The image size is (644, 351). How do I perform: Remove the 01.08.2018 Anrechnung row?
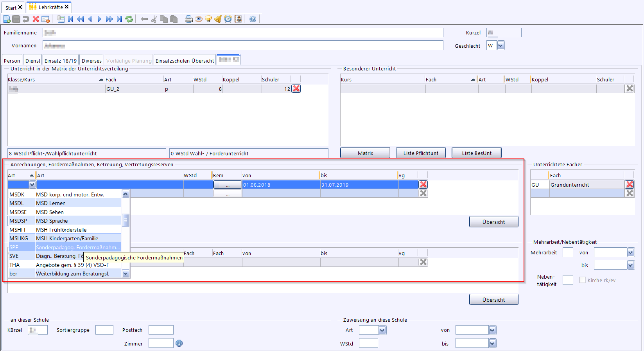(x=423, y=185)
